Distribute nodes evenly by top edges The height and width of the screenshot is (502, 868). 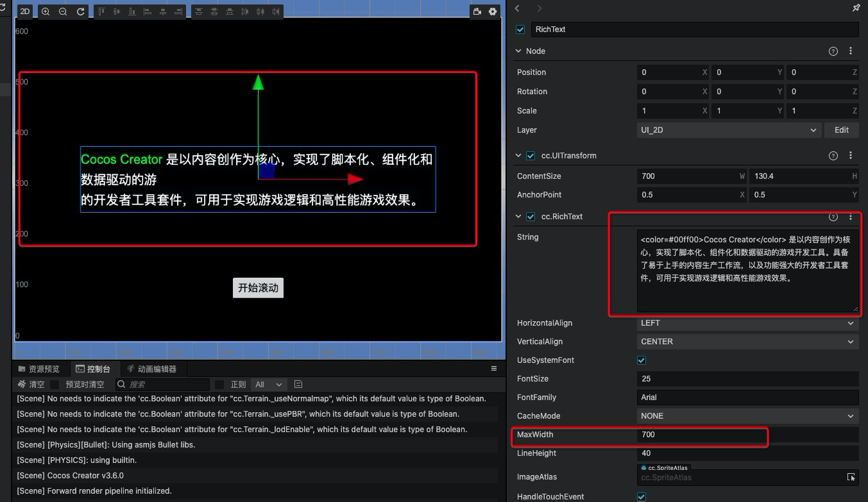tap(198, 12)
